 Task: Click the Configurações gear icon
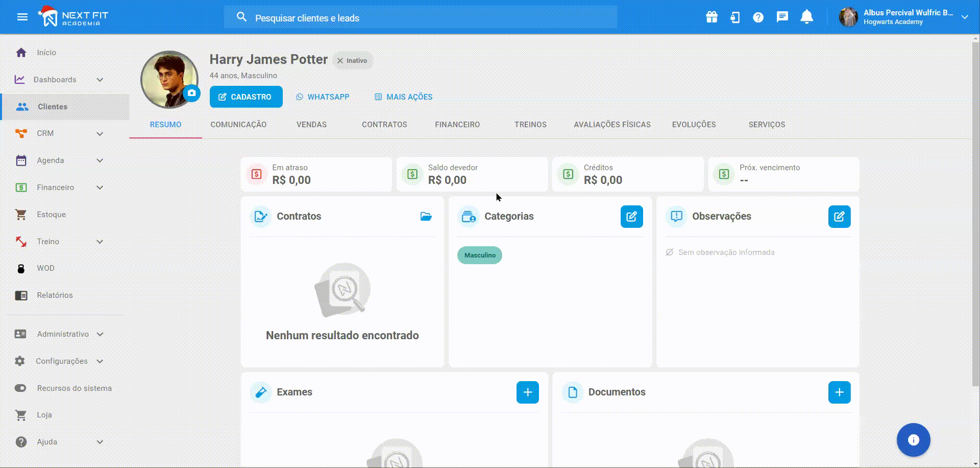pyautogui.click(x=20, y=361)
